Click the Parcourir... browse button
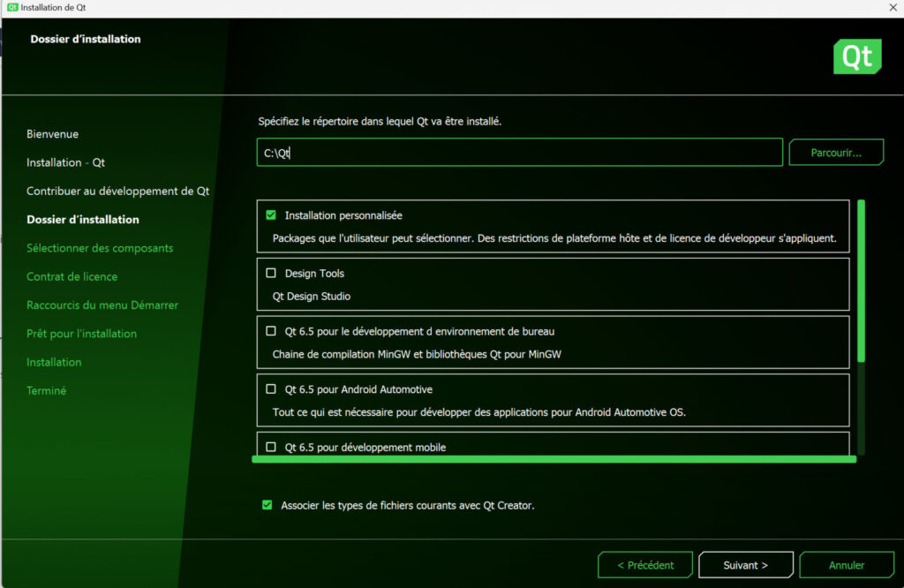 (836, 152)
